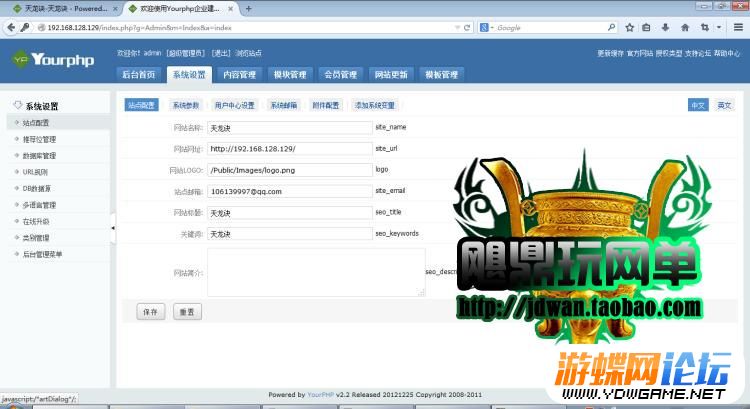
Task: Click the 浏览站点 link
Action: [x=248, y=53]
